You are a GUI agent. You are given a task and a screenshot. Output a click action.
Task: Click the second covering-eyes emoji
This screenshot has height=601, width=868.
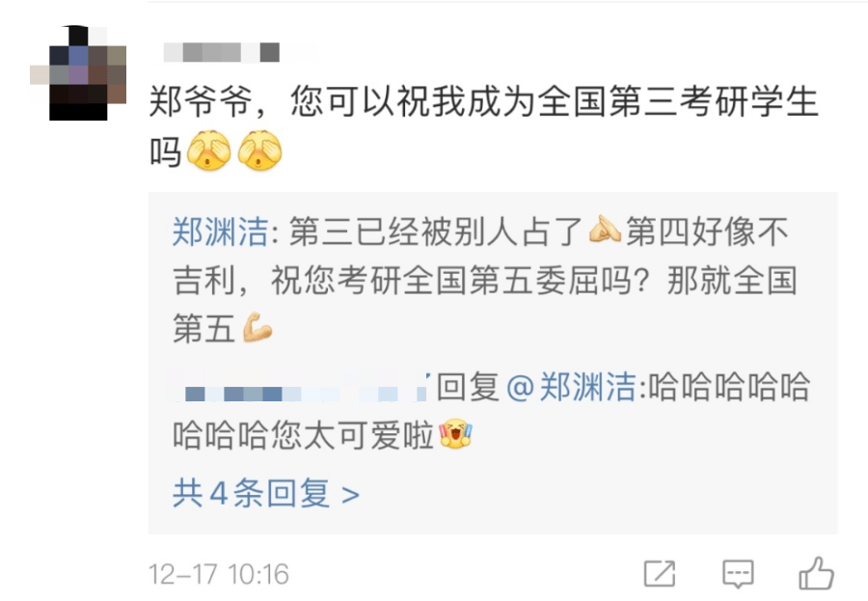tap(259, 150)
